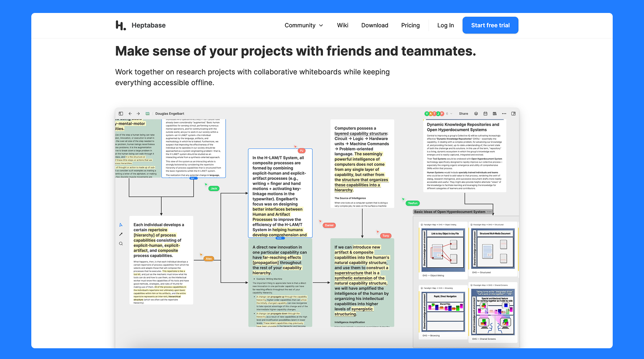This screenshot has height=359, width=644.
Task: Open the calendar journal icon
Action: [x=485, y=114]
